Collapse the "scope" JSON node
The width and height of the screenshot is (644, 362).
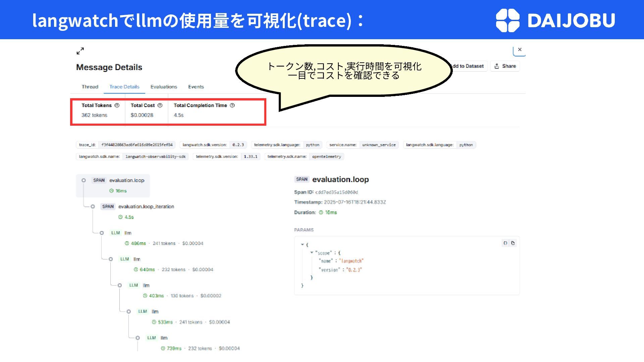[312, 253]
